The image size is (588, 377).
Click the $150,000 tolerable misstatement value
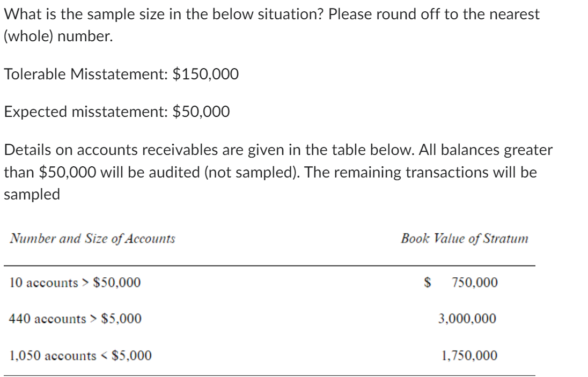pos(205,75)
